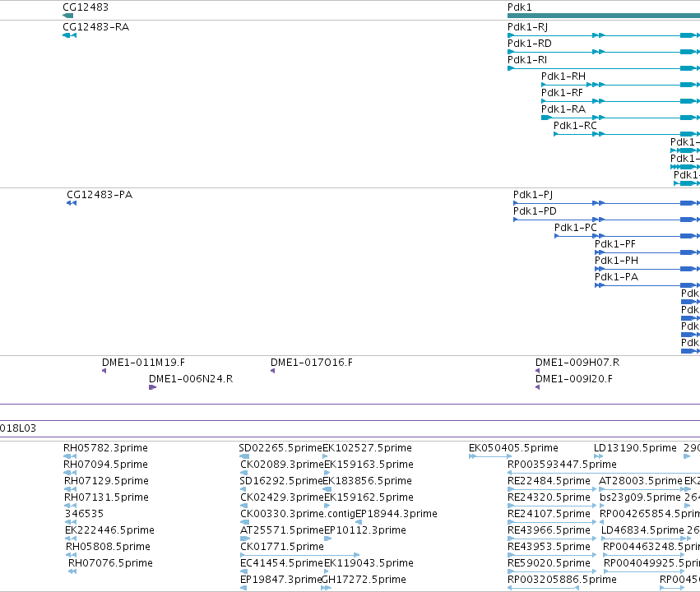700x592 pixels.
Task: Select the RE43966.5prime EST label
Action: point(549,530)
